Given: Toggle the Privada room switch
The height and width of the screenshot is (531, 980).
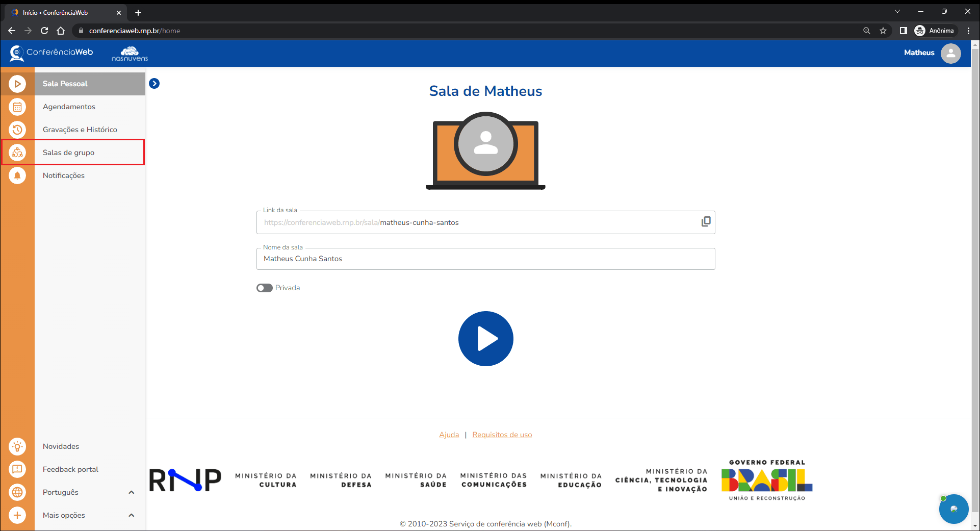Looking at the screenshot, I should click(265, 288).
